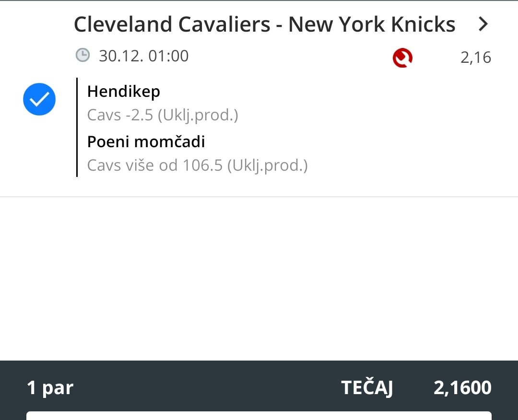
Task: Click the 30.12. 01:00 kickoff time
Action: coord(143,56)
